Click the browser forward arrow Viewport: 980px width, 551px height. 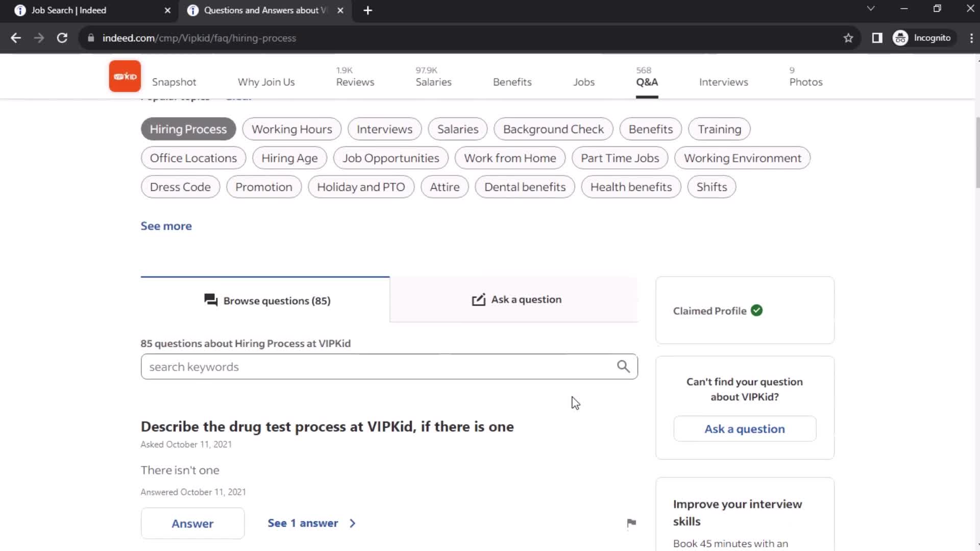(39, 38)
